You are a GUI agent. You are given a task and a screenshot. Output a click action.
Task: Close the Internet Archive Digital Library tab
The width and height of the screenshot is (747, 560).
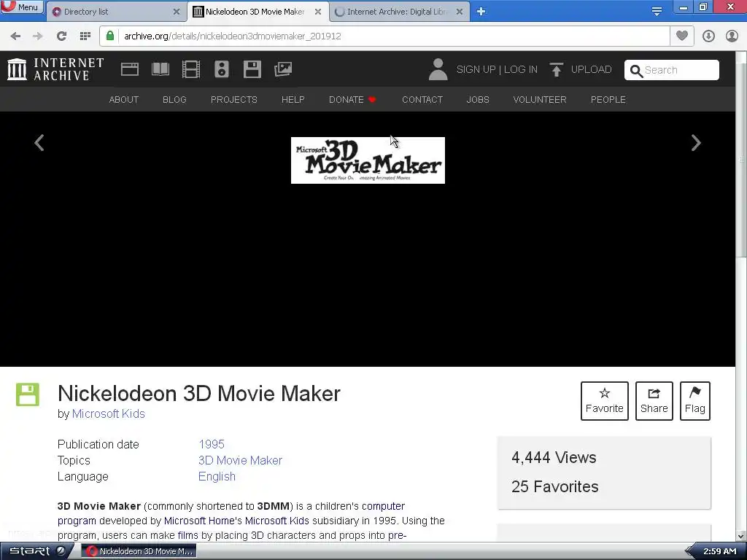460,12
